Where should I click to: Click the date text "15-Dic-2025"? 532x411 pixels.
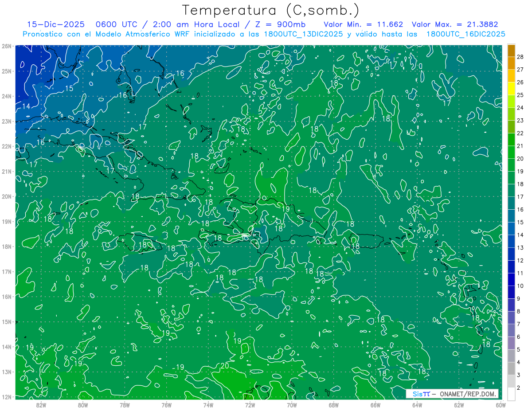tap(55, 24)
